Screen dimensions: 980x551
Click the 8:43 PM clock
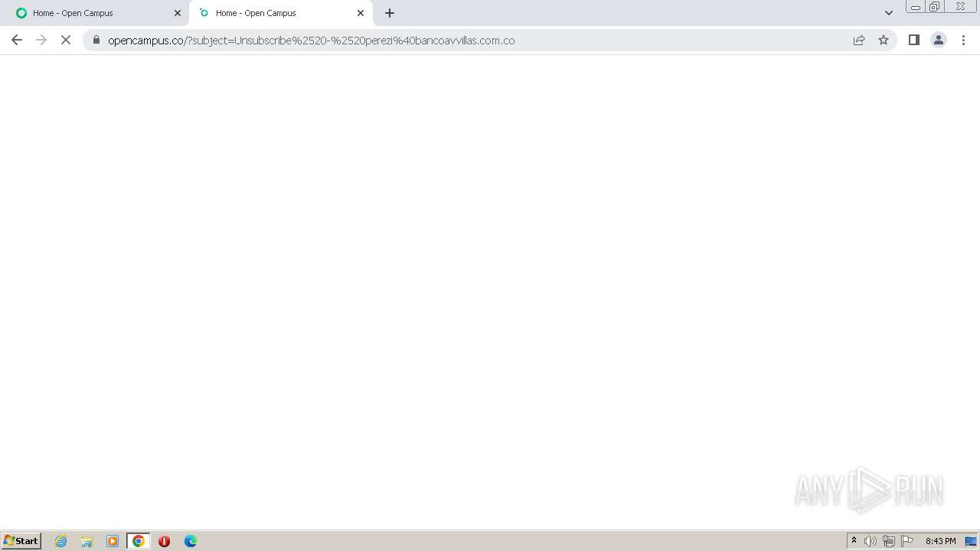click(x=940, y=541)
